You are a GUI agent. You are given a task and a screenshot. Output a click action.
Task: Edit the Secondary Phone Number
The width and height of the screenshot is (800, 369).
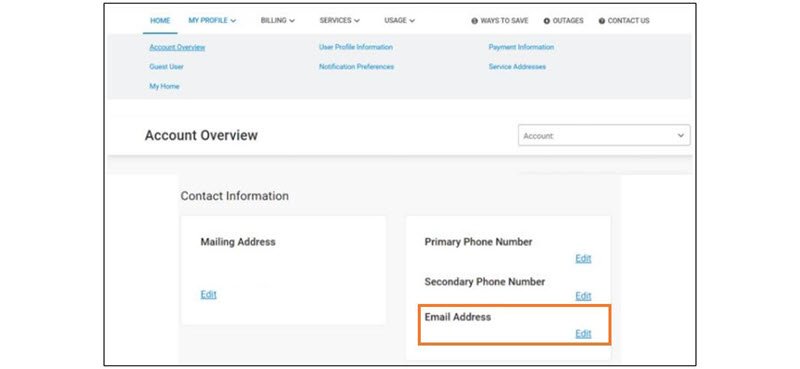click(583, 296)
